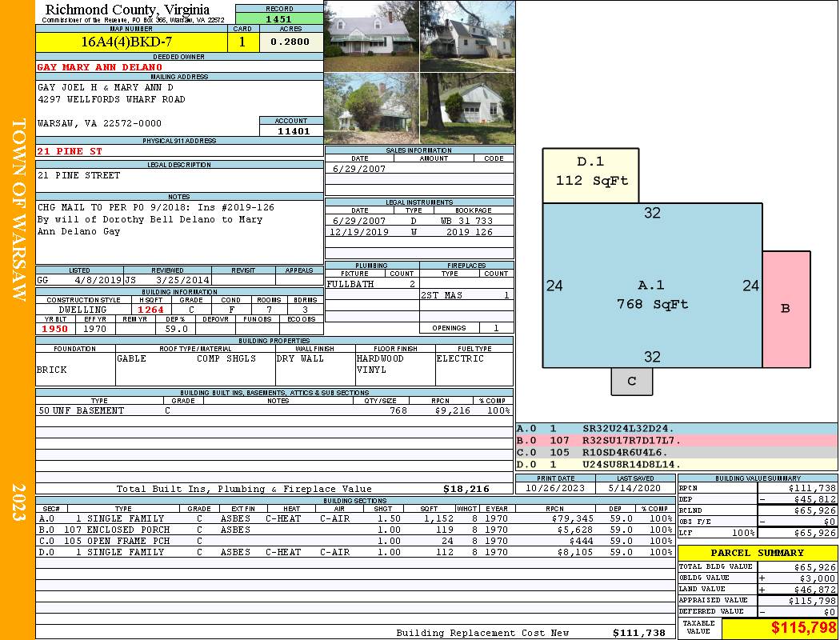
Task: Click last saved date 5/14/2020
Action: tap(634, 488)
